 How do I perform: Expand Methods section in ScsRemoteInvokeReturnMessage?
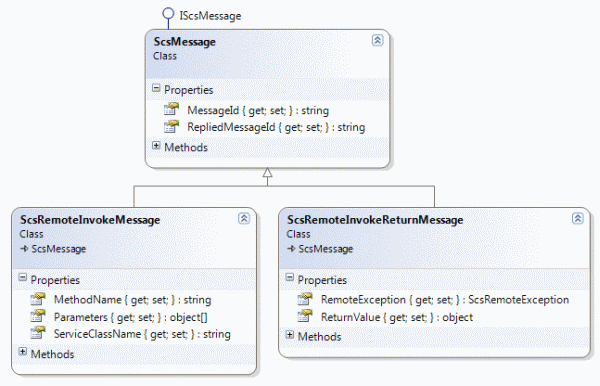(290, 335)
